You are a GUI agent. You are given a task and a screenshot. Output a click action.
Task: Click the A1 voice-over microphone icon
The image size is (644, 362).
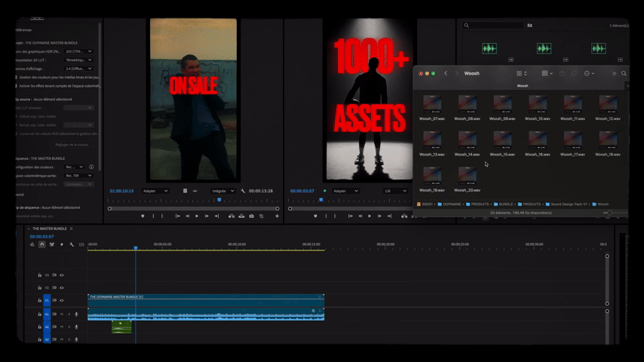pyautogui.click(x=76, y=314)
